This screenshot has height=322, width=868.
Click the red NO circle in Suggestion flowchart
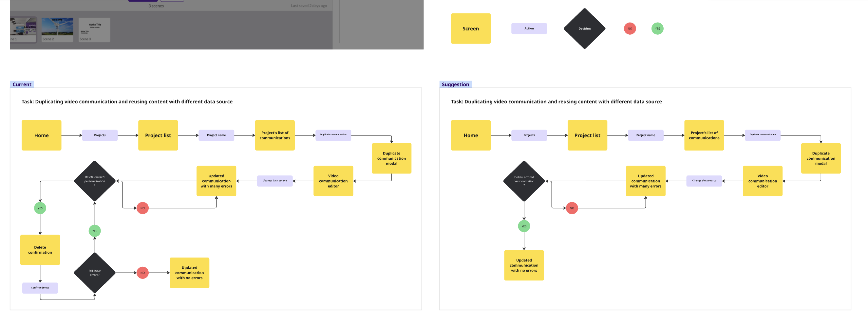[572, 208]
